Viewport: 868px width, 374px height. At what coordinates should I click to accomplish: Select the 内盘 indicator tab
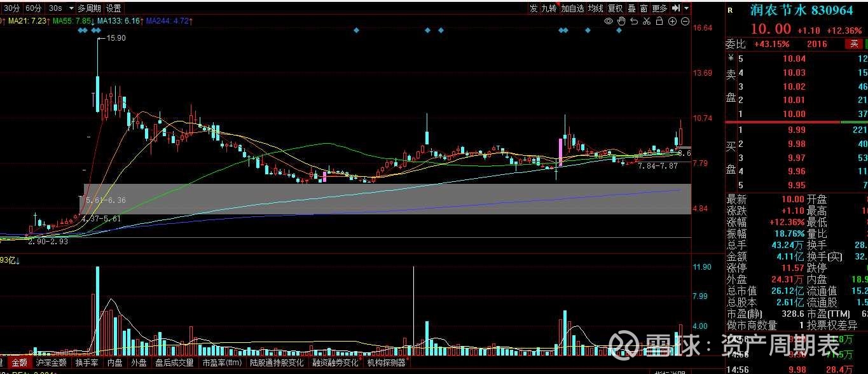(115, 363)
